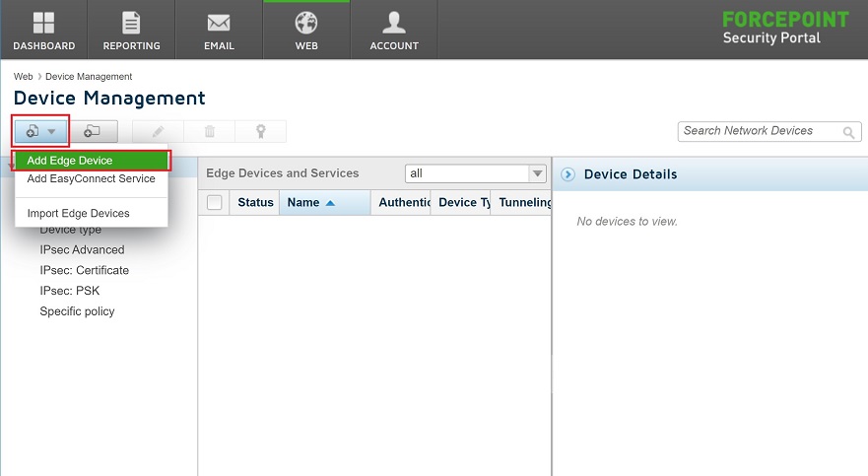Tick the select-all checkbox in table header
The image size is (868, 476).
[x=214, y=203]
